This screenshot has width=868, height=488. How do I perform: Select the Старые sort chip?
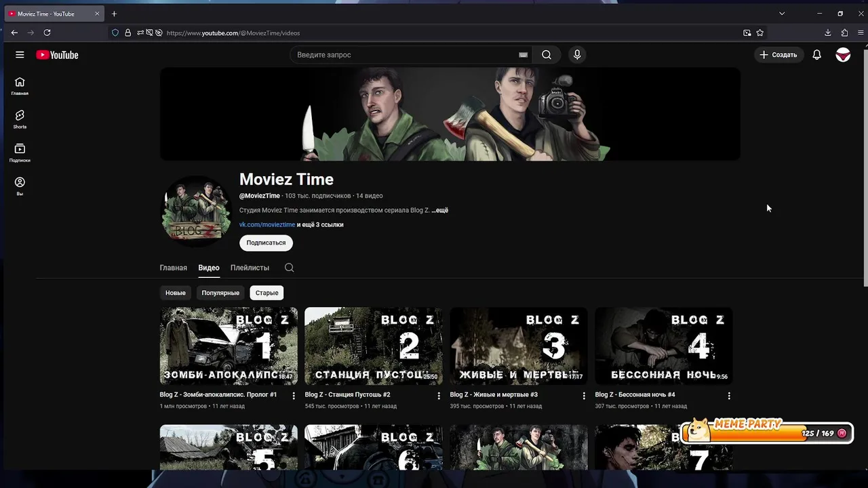coord(267,293)
